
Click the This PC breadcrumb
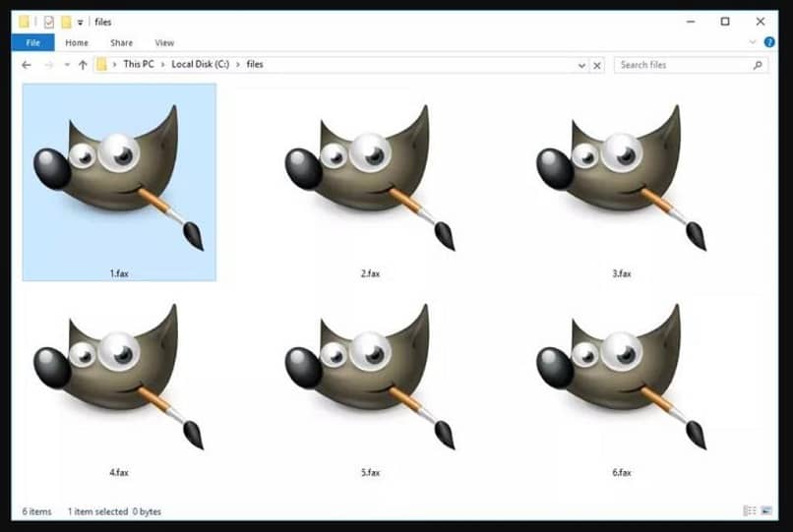click(139, 64)
